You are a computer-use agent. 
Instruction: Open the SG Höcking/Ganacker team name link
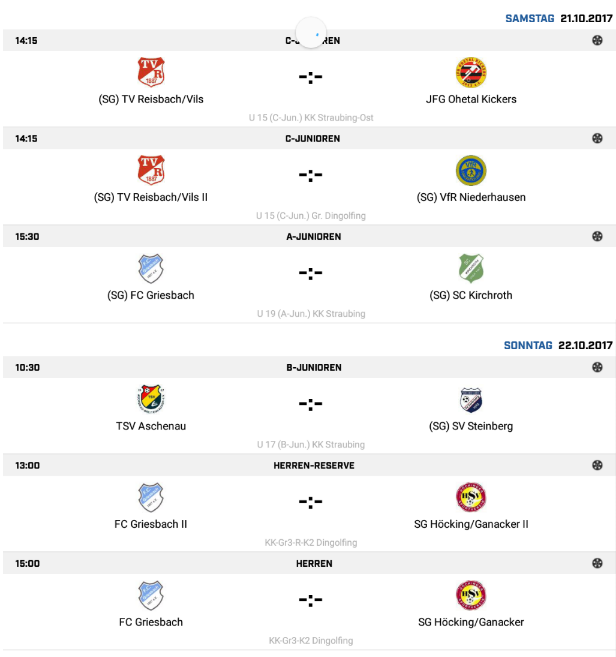click(x=470, y=622)
